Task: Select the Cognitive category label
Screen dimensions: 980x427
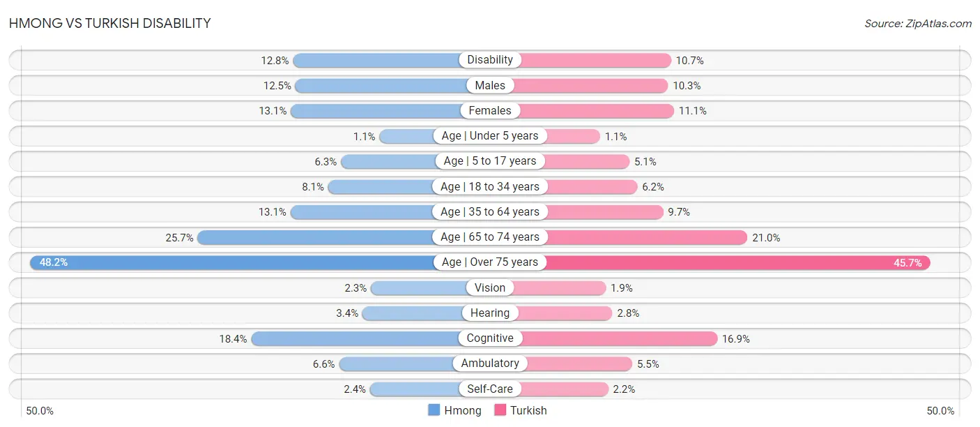Action: pos(490,338)
